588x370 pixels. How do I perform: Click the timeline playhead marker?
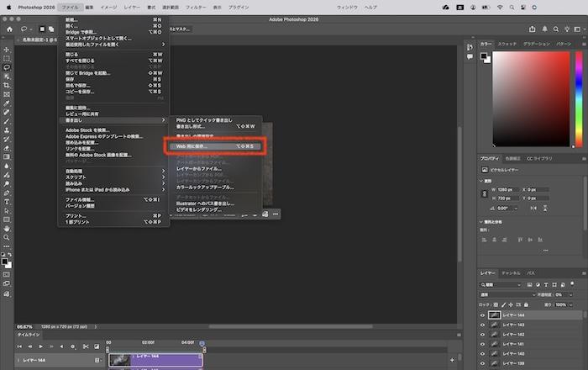tap(202, 344)
